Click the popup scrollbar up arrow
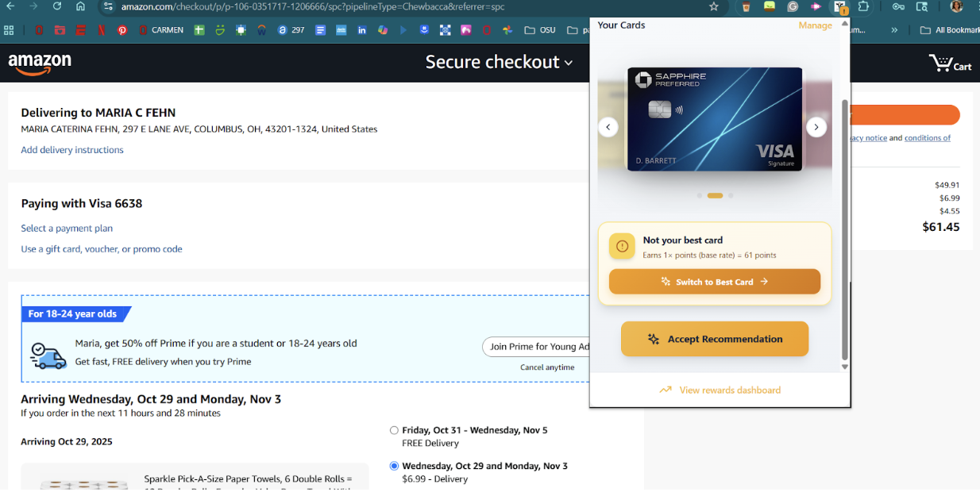This screenshot has height=492, width=980. pyautogui.click(x=844, y=24)
